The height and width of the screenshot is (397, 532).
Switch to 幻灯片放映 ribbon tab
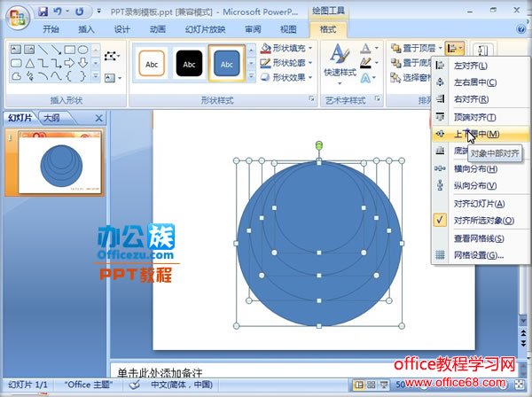pyautogui.click(x=206, y=29)
